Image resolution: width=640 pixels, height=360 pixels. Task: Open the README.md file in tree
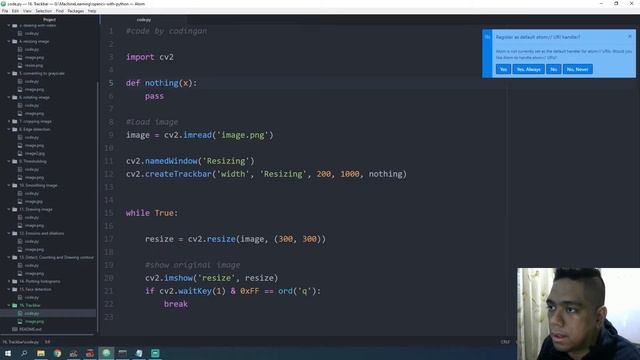31,329
